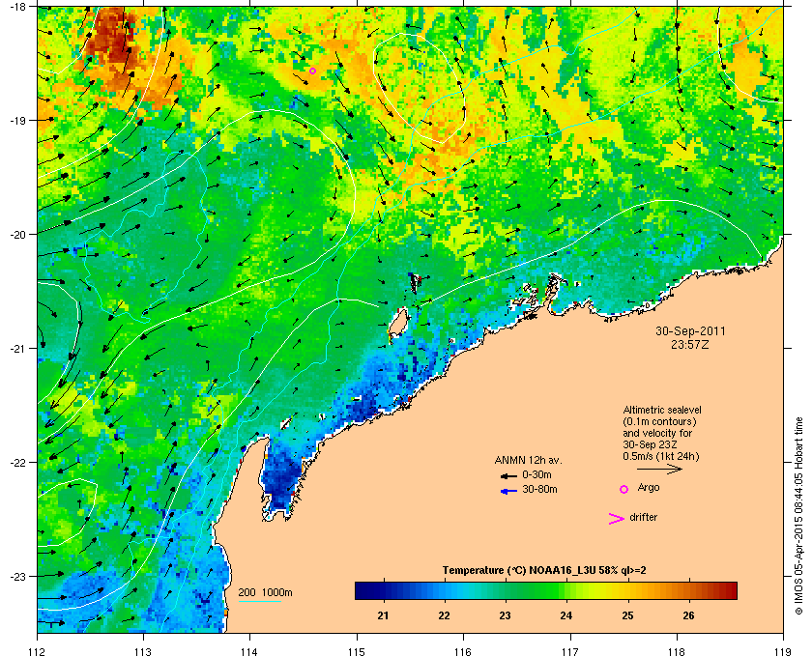812x657 pixels.
Task: Click the blue 30-80m arrow in legend
Action: click(508, 491)
